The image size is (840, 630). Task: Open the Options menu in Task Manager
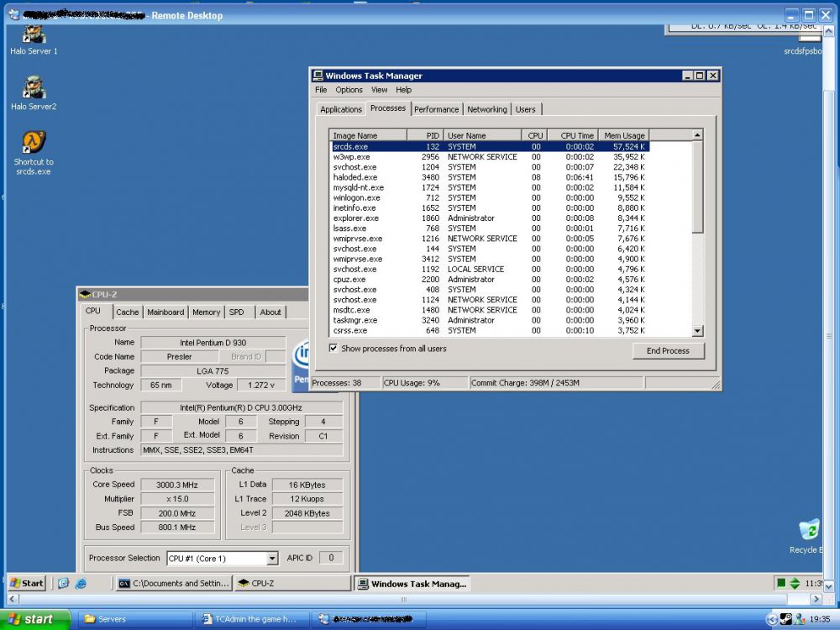pos(349,90)
